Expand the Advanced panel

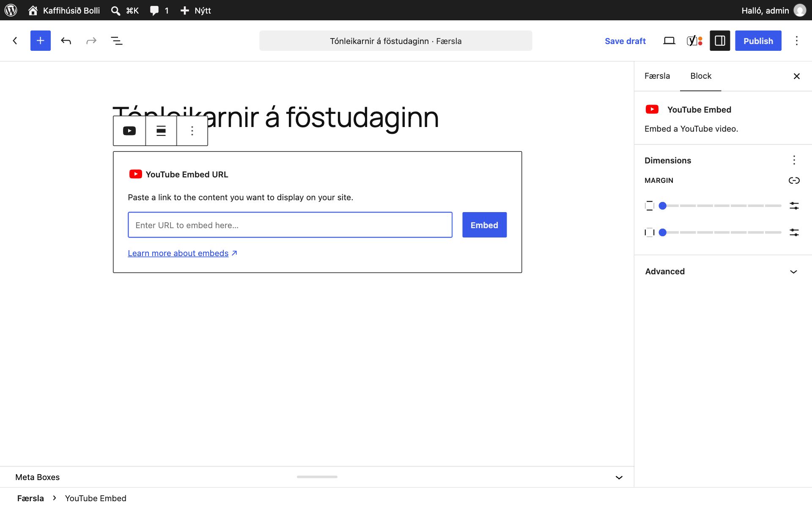pyautogui.click(x=723, y=271)
